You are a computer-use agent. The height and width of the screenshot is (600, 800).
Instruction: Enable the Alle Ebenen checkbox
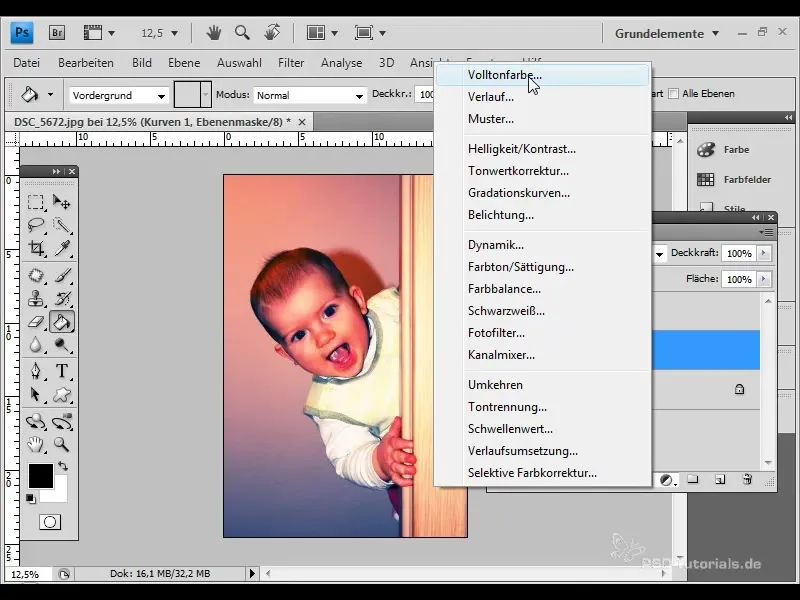(673, 94)
